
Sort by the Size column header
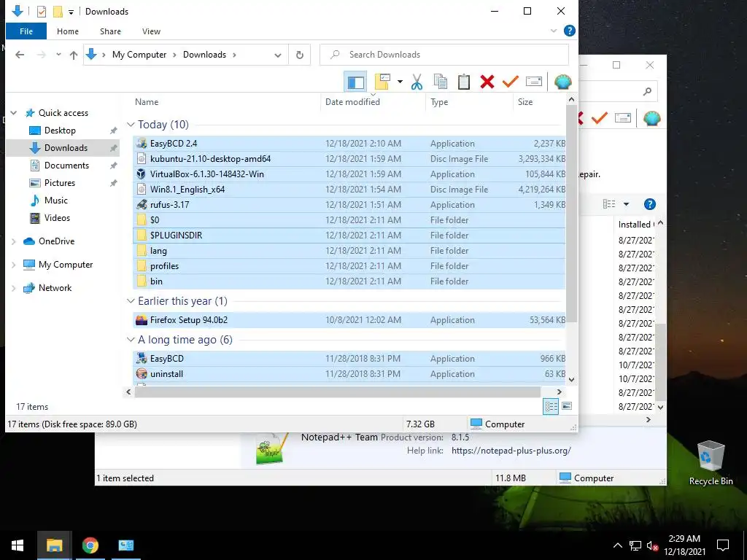[540, 102]
